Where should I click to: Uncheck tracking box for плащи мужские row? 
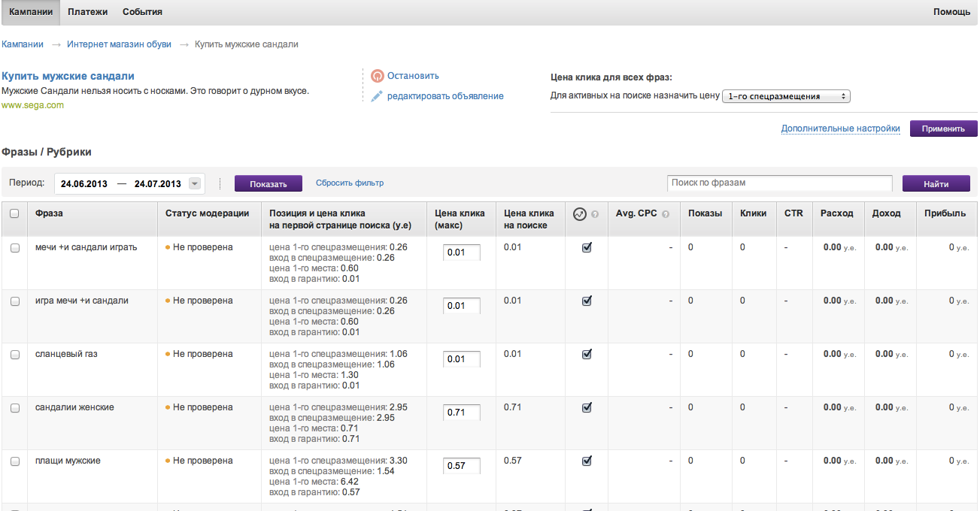tap(587, 461)
